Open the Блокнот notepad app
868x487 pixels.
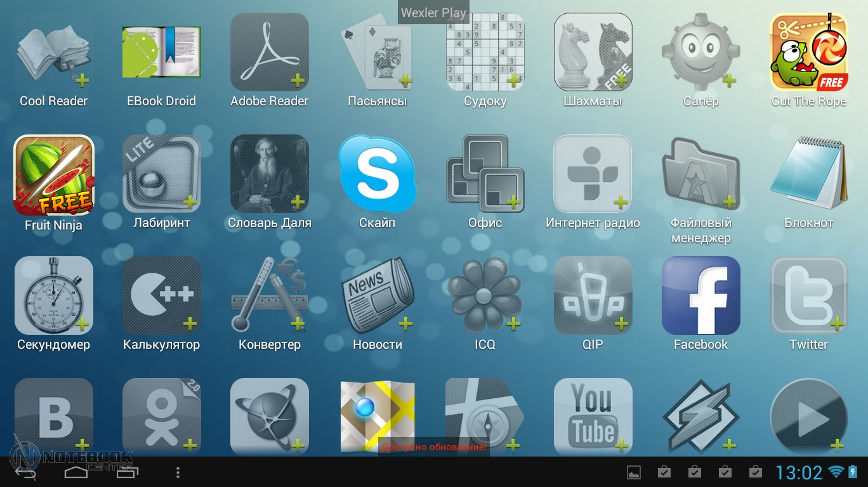(808, 174)
